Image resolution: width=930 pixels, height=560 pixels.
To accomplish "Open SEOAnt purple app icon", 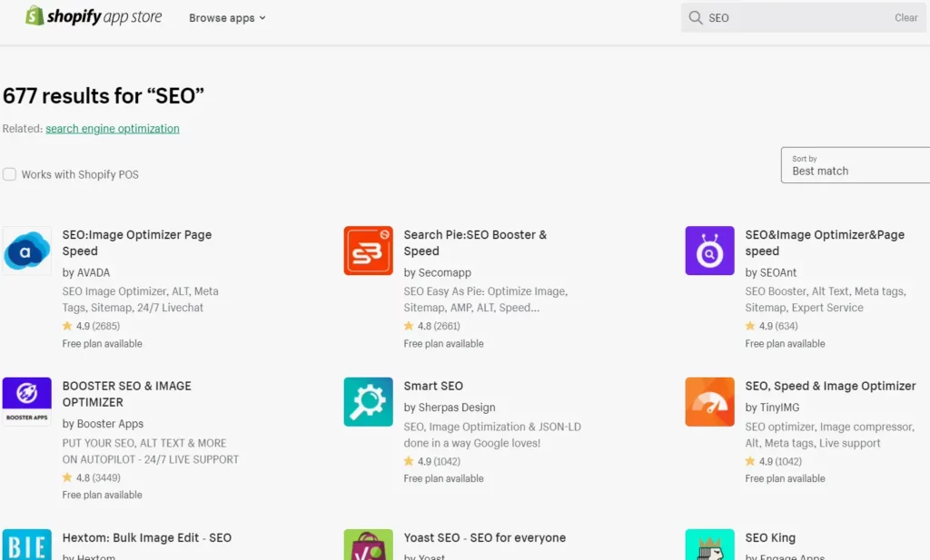I will pos(709,251).
